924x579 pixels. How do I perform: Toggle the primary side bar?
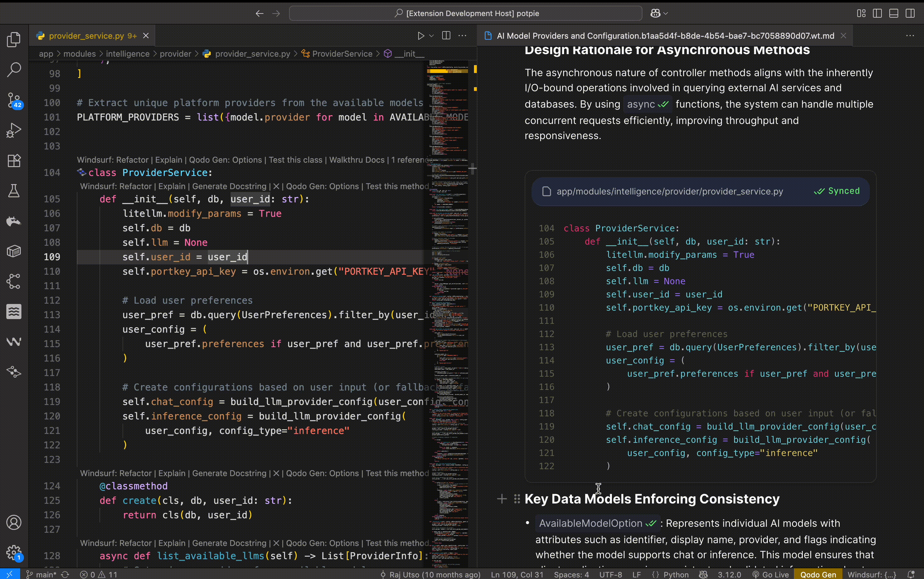pyautogui.click(x=877, y=14)
